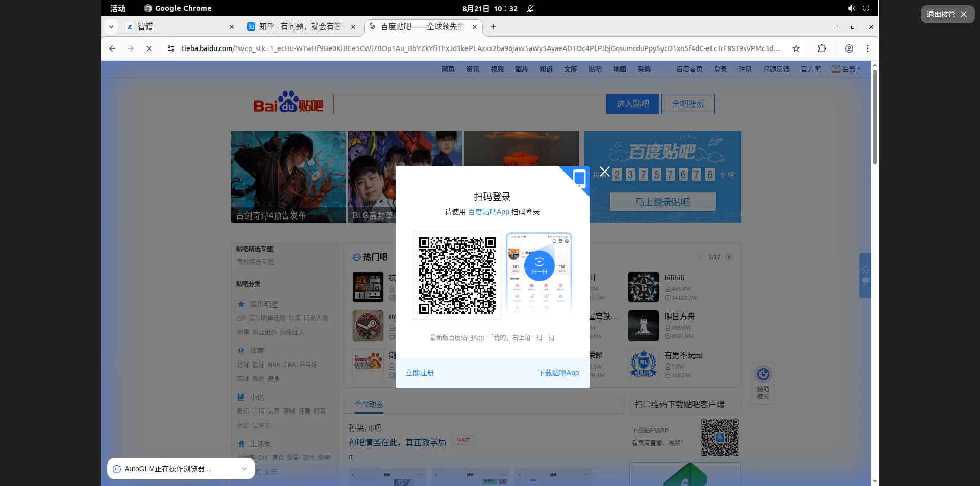Click 注册 link in header
The width and height of the screenshot is (980, 486).
pyautogui.click(x=745, y=69)
